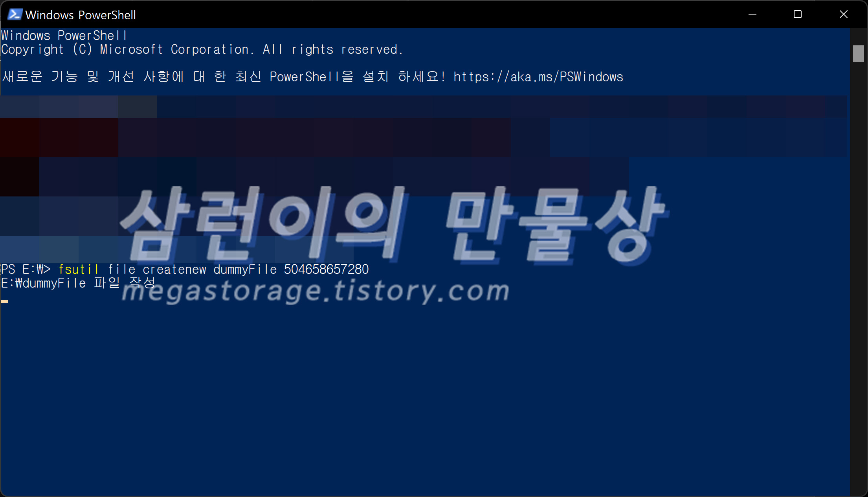This screenshot has height=497, width=868.
Task: Open the https://aka.ms/PSWindows link
Action: (538, 77)
